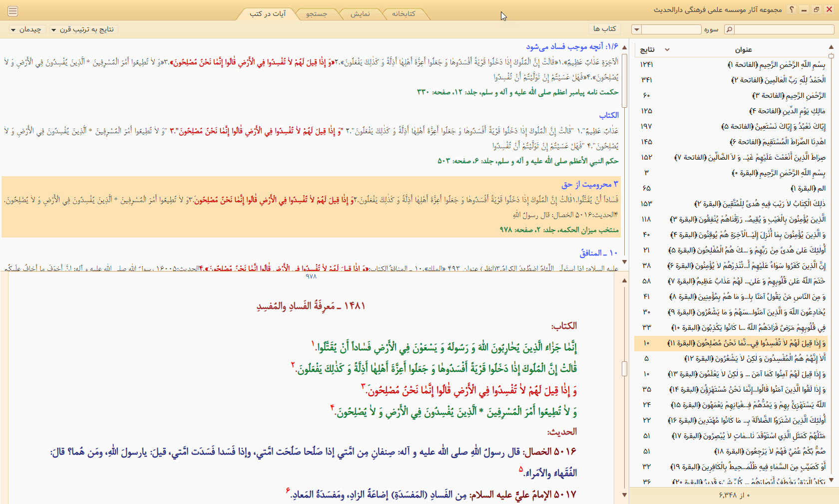Click results pane scrollbar thumb
839x504 pixels.
click(624, 80)
